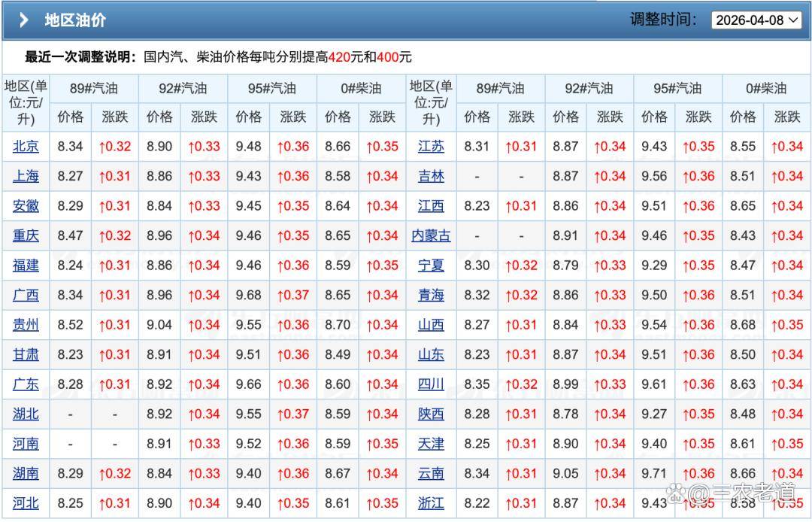This screenshot has width=812, height=522.
Task: Open the 广西 region link
Action: [x=26, y=295]
